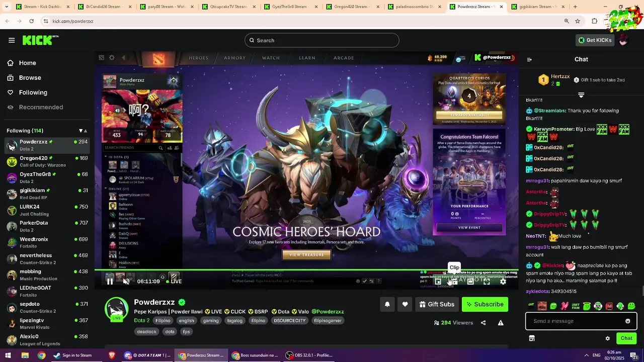Viewport: 644px width, 362px height.
Task: Open Browse in the sidebar
Action: click(30, 78)
